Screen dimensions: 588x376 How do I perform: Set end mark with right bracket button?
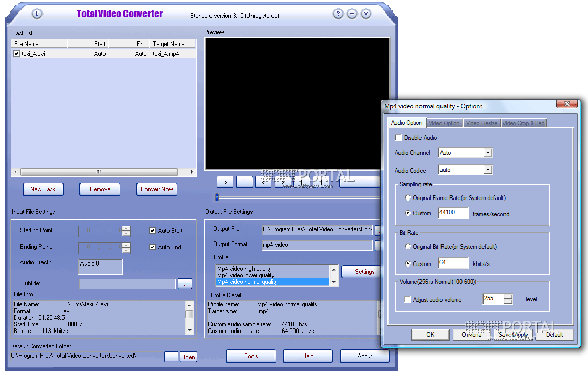[x=321, y=182]
